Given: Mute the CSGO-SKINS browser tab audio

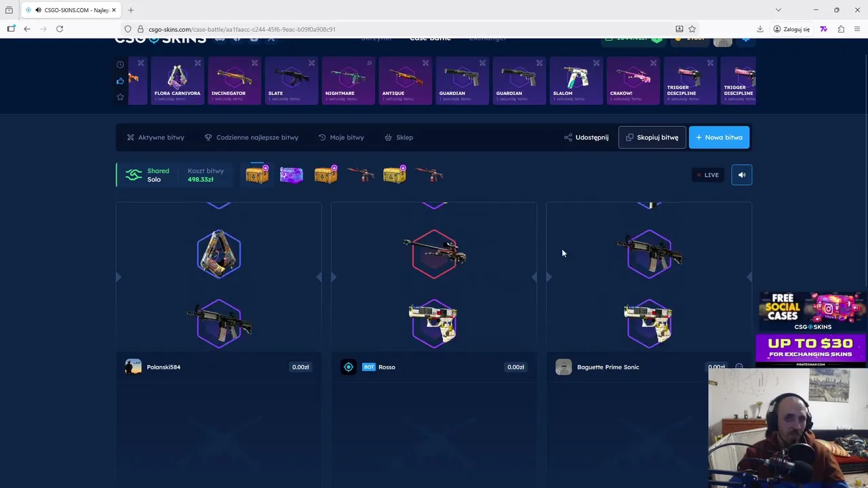Looking at the screenshot, I should pyautogui.click(x=37, y=10).
